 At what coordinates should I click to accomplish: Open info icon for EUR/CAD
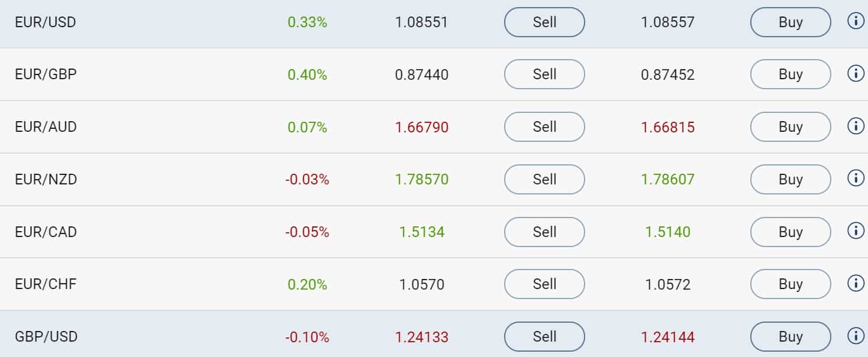(856, 231)
